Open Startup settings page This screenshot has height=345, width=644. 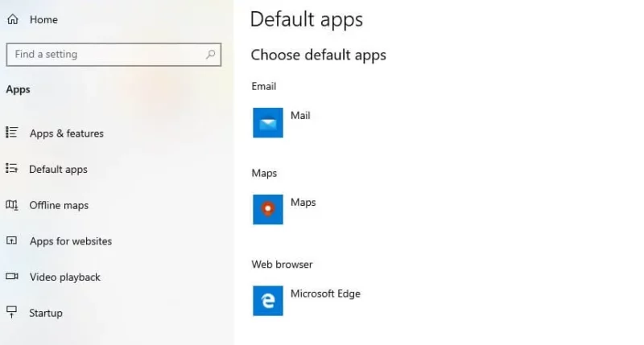pyautogui.click(x=46, y=313)
